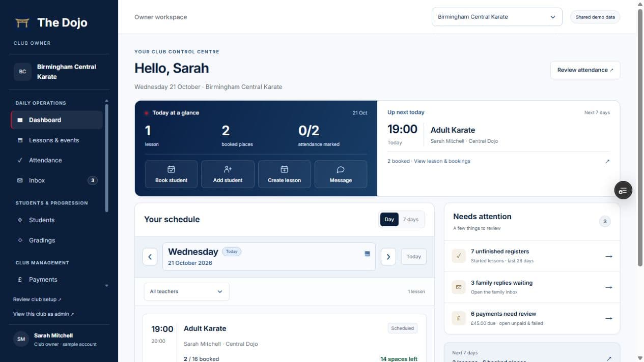Click the Inbox unread count badge
Viewport: 644px width, 362px height.
pos(92,180)
